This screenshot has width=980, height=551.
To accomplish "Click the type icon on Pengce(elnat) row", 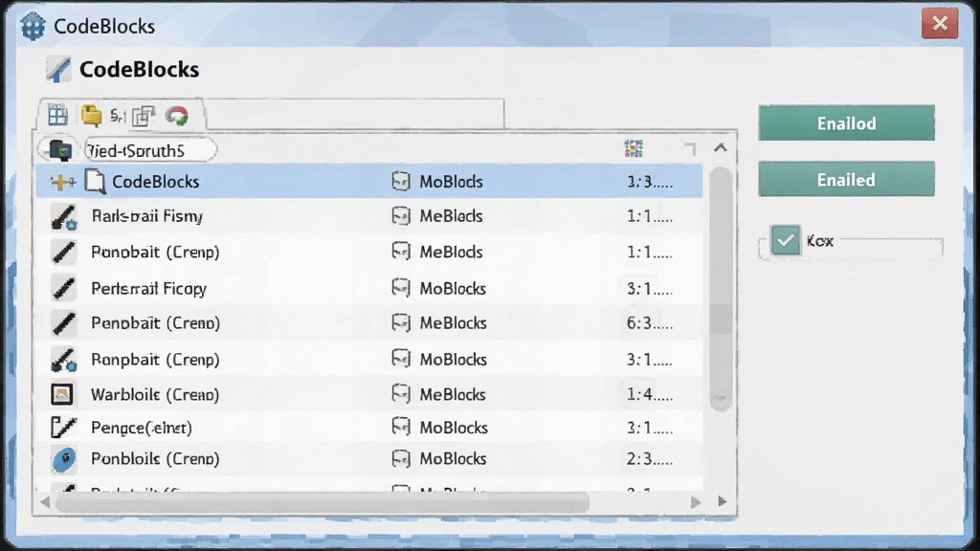I will pyautogui.click(x=401, y=427).
